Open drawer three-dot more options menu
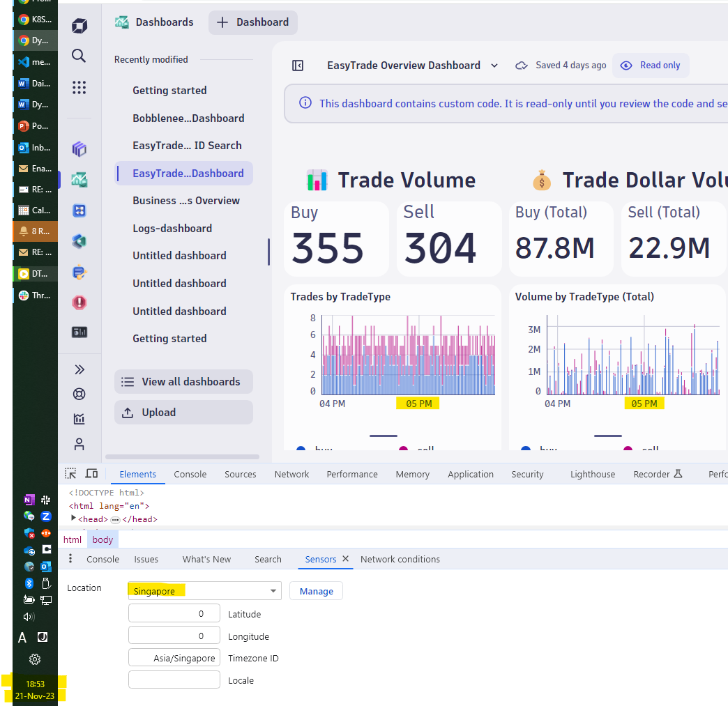 [x=70, y=558]
